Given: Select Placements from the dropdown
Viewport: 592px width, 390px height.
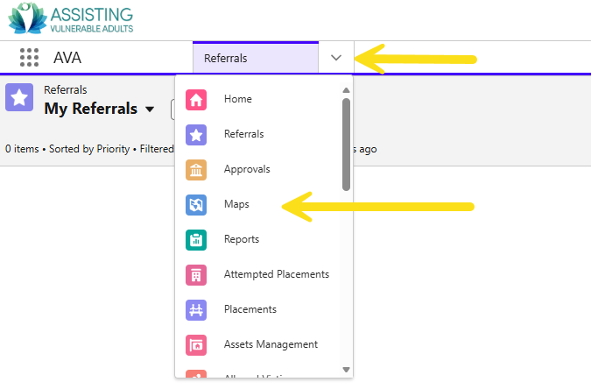Looking at the screenshot, I should [x=250, y=309].
